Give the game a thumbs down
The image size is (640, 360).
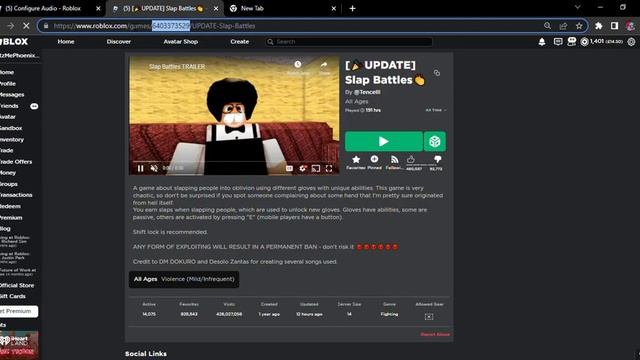pos(438,159)
